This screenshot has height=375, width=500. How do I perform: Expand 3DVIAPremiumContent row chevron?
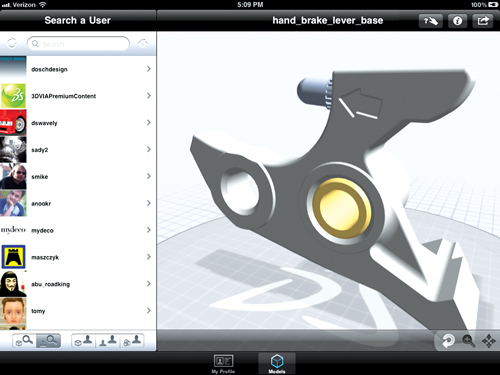149,96
